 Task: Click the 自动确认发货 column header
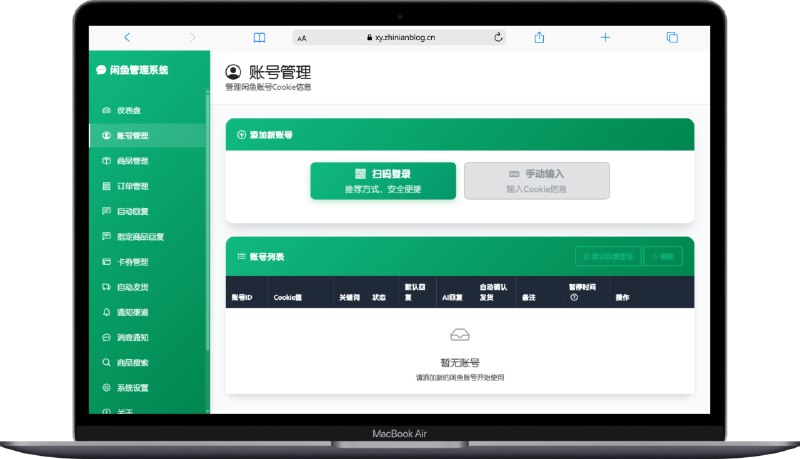coord(493,292)
